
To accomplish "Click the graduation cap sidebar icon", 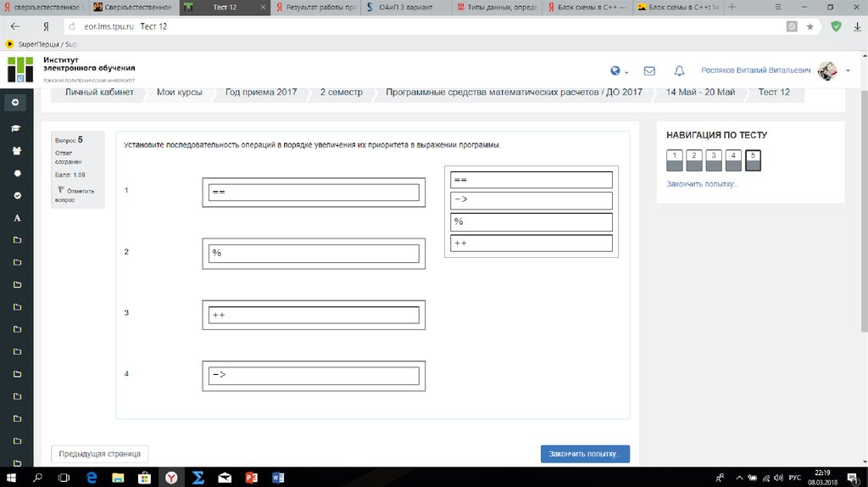I will coord(16,129).
